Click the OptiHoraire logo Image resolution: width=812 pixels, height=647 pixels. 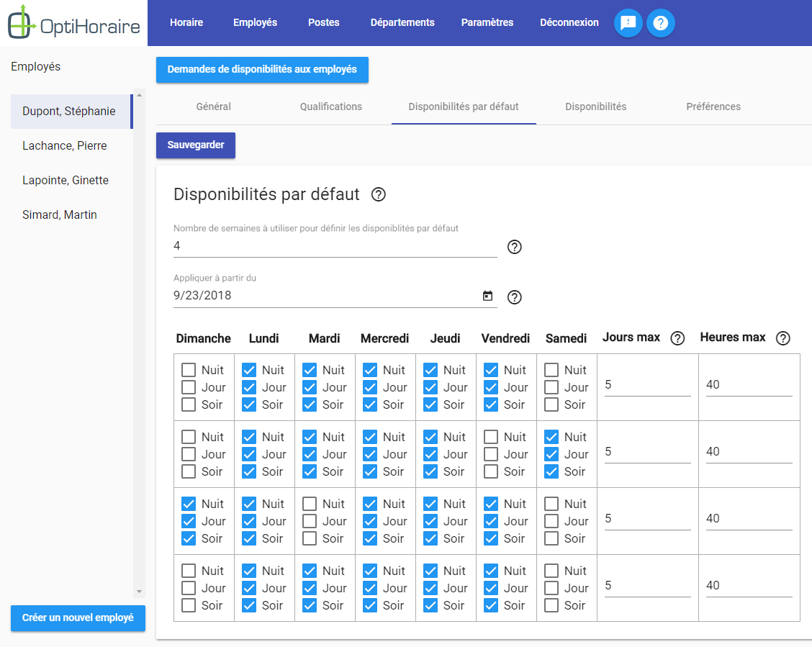[x=74, y=23]
